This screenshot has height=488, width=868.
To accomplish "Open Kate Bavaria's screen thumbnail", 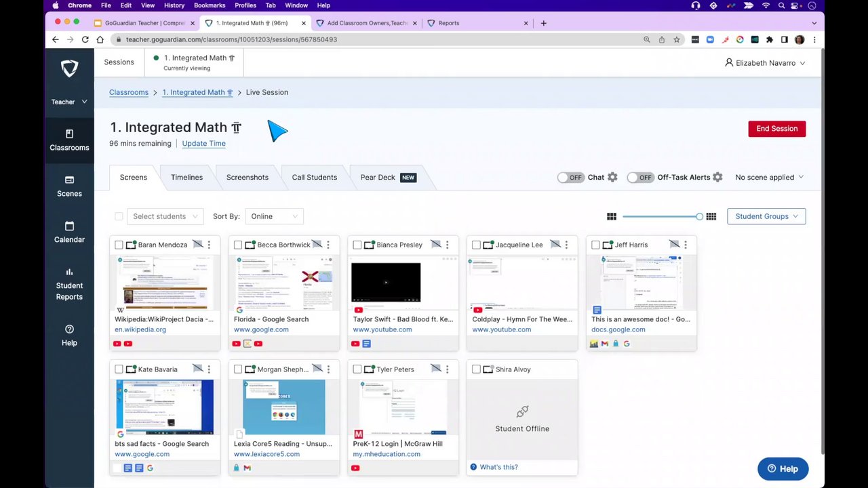I will 165,407.
